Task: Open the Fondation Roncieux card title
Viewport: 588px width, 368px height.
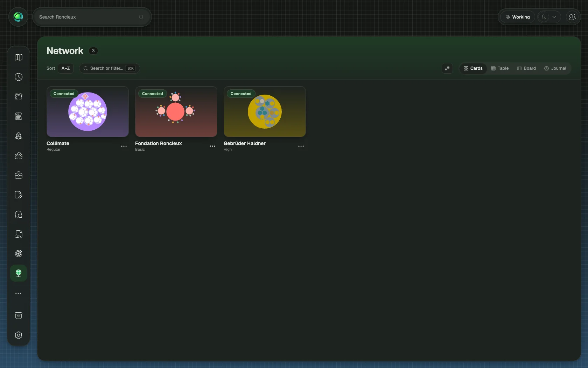Action: tap(158, 143)
